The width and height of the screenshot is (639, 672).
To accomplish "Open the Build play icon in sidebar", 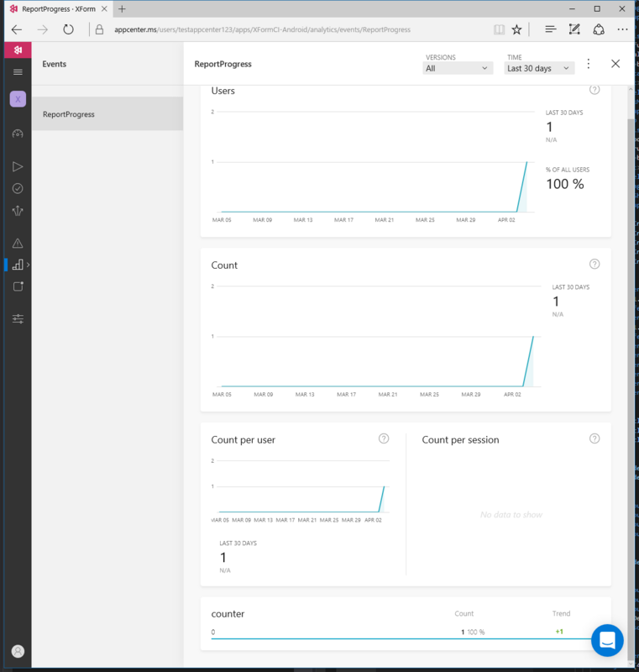I will pos(18,166).
